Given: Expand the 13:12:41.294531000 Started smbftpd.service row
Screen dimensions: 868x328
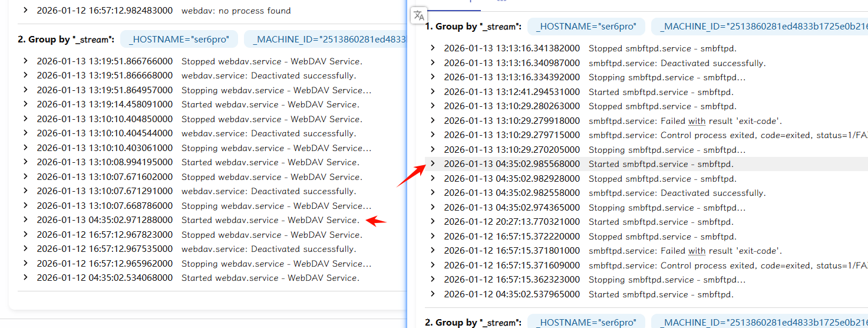Looking at the screenshot, I should pyautogui.click(x=433, y=92).
